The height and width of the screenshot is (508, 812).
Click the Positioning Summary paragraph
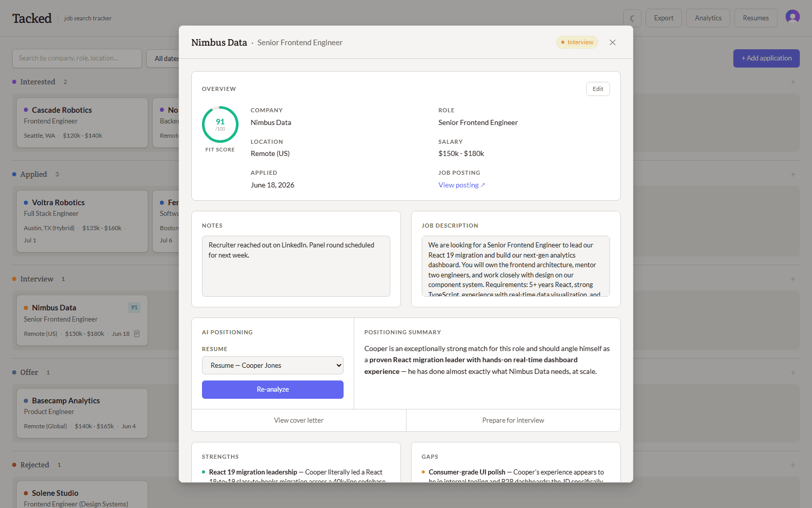point(487,360)
